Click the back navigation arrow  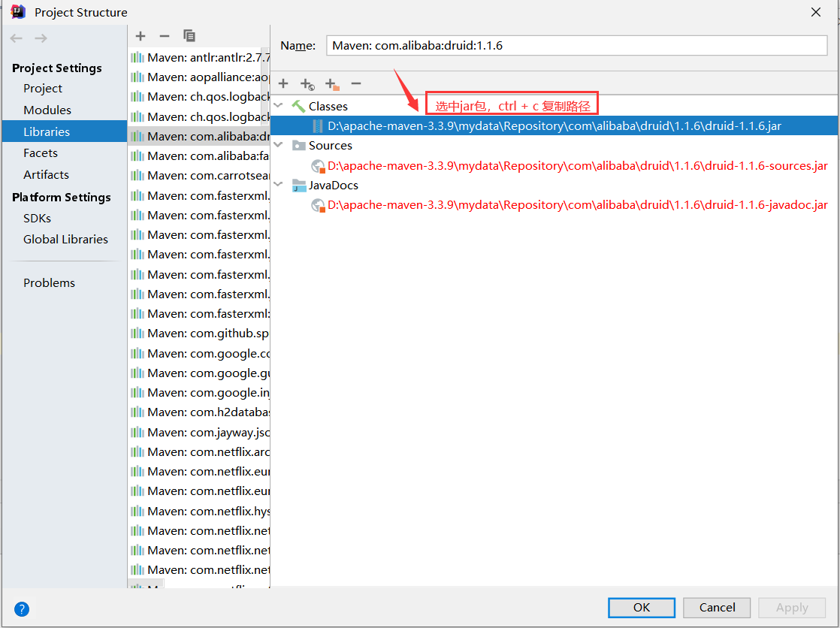(15, 39)
